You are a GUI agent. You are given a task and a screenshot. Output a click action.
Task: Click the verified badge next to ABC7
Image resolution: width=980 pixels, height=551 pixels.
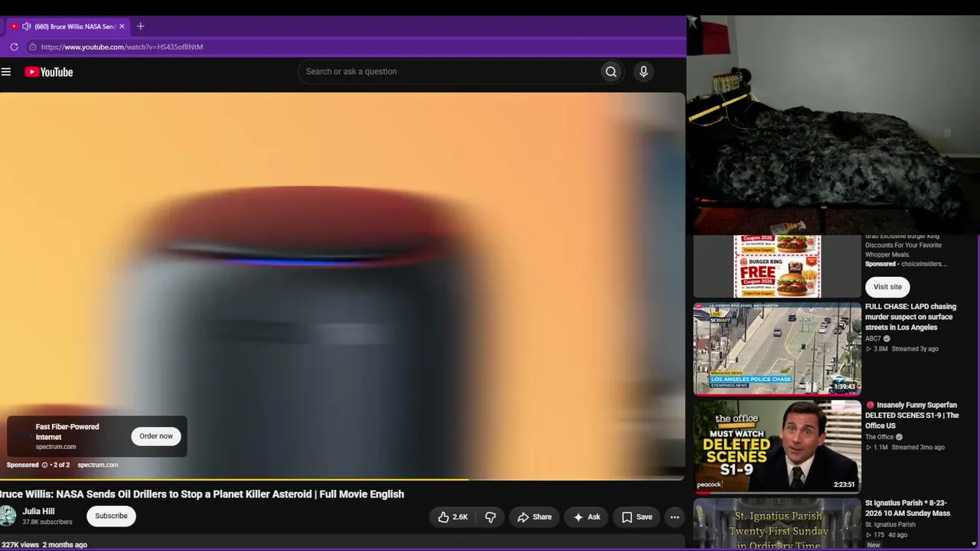point(887,338)
